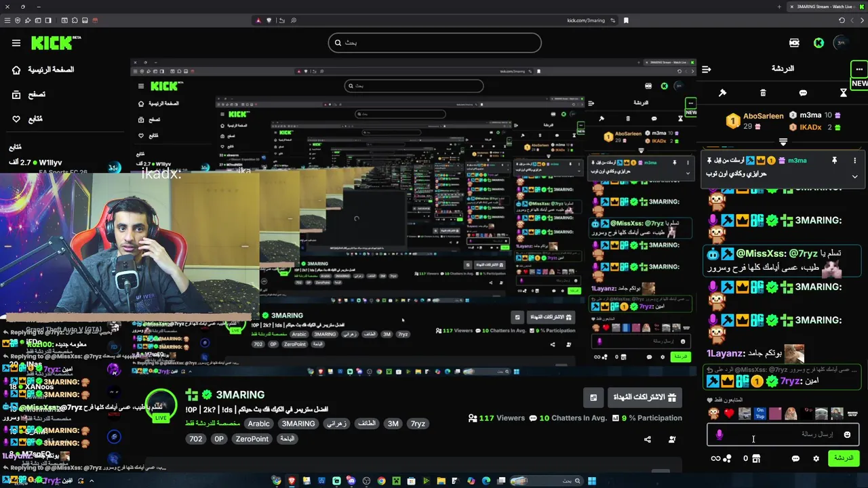Focus the send message input
Image resolution: width=868 pixels, height=488 pixels.
(783, 434)
